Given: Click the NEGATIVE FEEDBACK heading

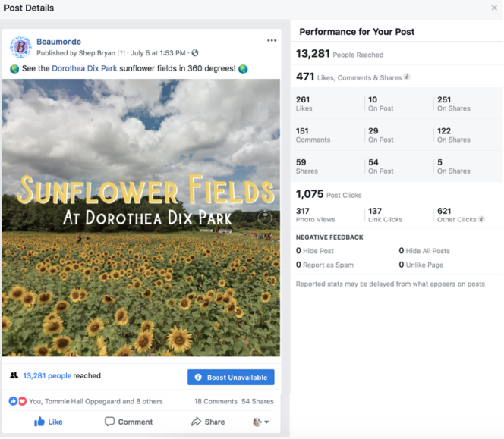Looking at the screenshot, I should point(329,237).
